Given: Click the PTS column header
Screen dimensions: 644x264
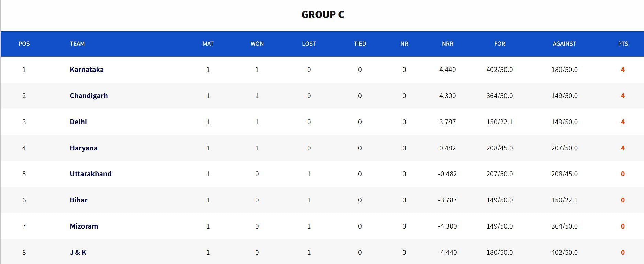Looking at the screenshot, I should point(623,44).
